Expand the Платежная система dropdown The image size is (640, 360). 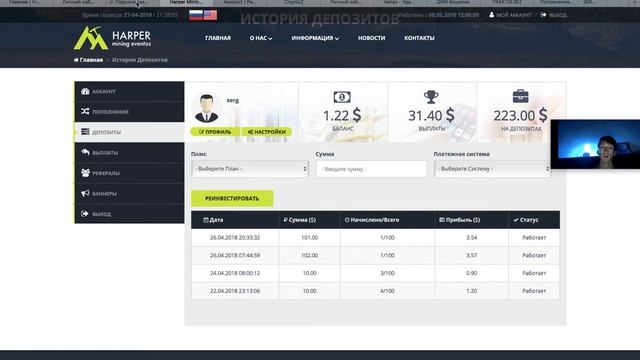[492, 169]
